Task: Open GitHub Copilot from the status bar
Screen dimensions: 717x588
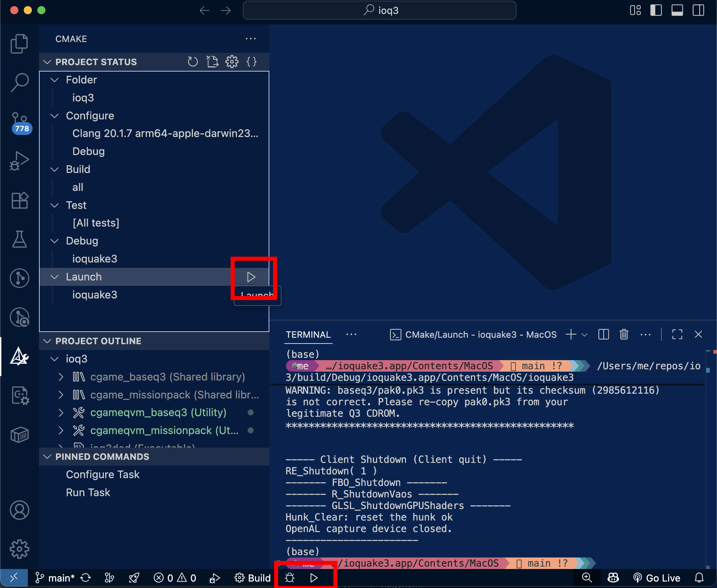Action: 613,578
